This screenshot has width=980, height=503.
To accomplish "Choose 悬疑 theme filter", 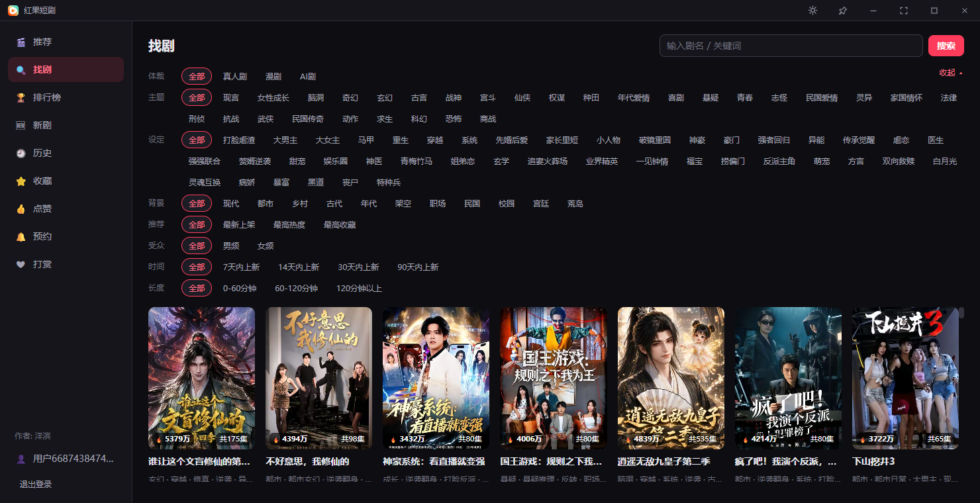I will (710, 98).
